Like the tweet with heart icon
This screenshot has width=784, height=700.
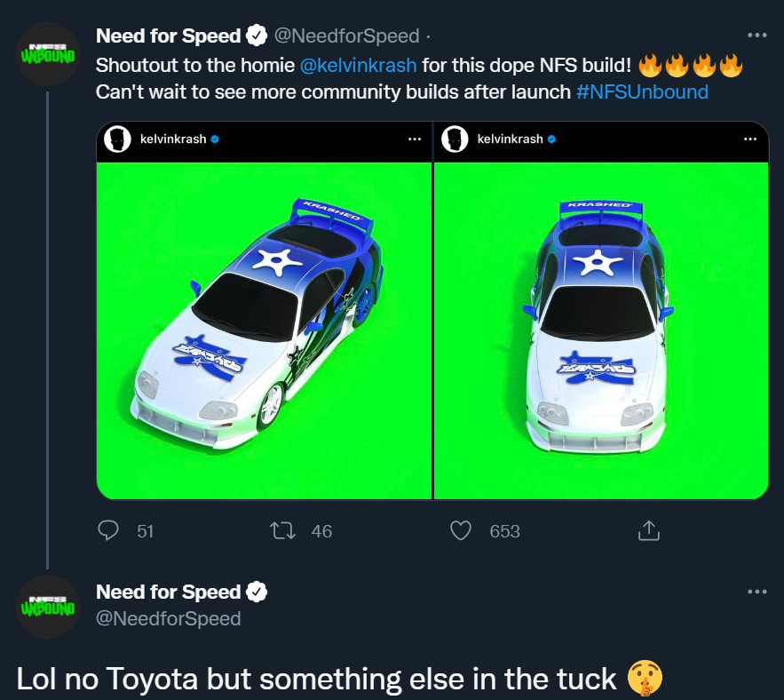pyautogui.click(x=460, y=530)
